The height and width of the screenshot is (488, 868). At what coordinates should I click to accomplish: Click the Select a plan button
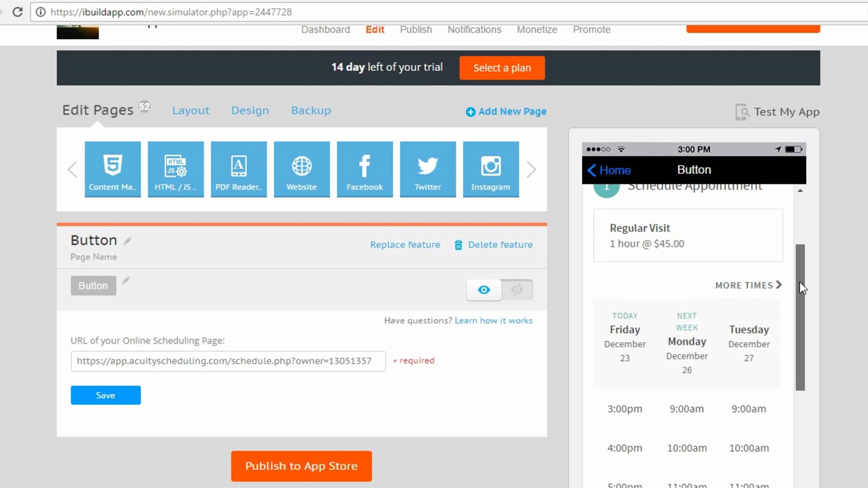coord(502,68)
